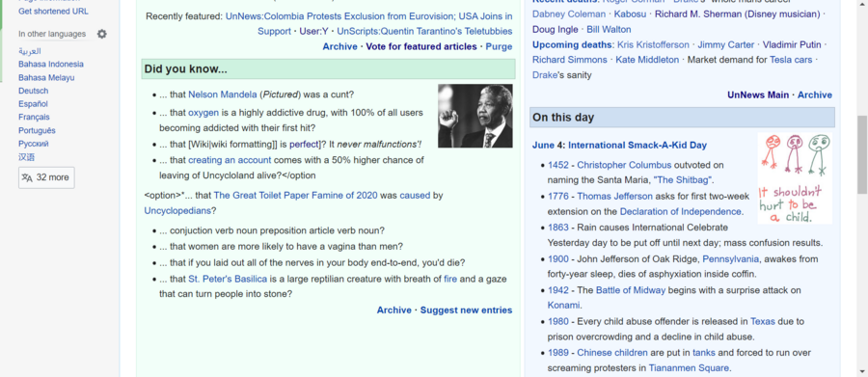Screen dimensions: 868x377
Task: Open Battle of Midway link
Action: click(631, 290)
